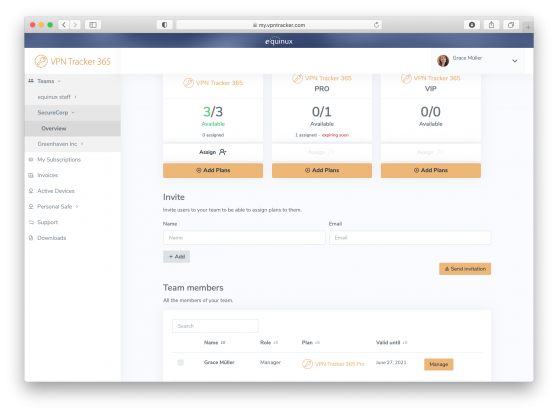The width and height of the screenshot is (558, 414).
Task: Click the Name invite field
Action: coord(244,237)
